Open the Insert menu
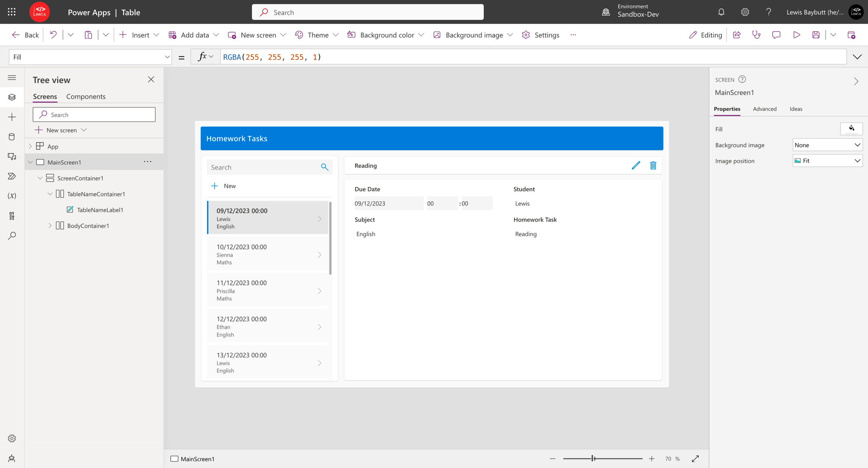Image resolution: width=868 pixels, height=468 pixels. [x=139, y=35]
